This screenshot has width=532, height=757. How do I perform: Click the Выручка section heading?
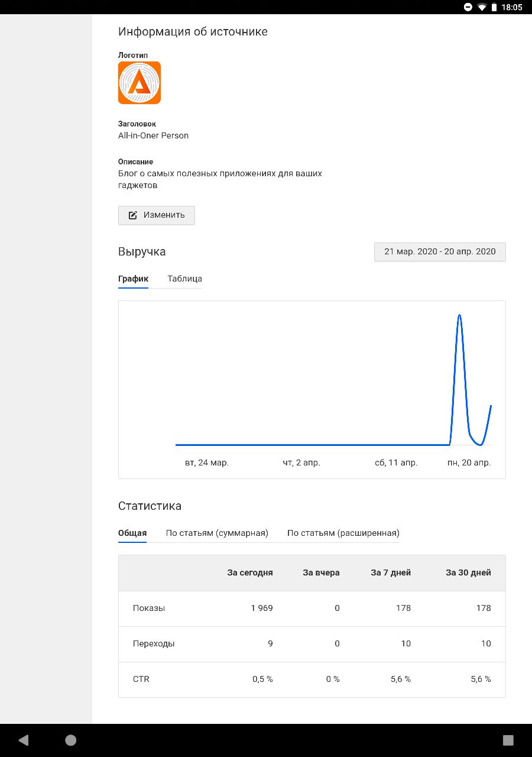coord(142,251)
